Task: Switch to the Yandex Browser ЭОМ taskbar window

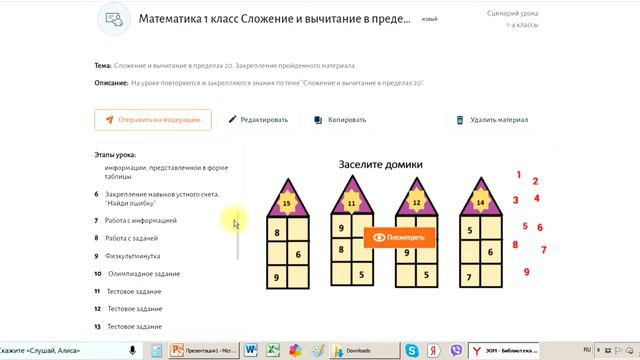Action: [504, 351]
